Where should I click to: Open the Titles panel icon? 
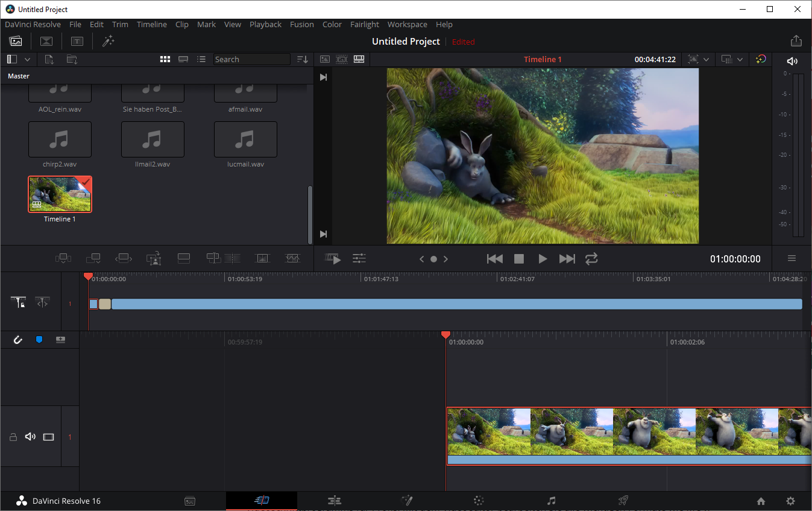tap(77, 41)
